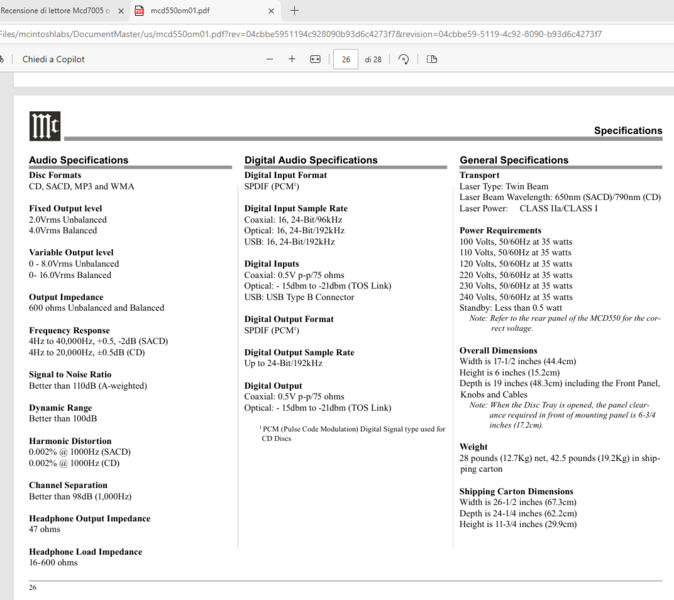This screenshot has width=674, height=600.
Task: Click the page number field showing 26
Action: point(345,59)
